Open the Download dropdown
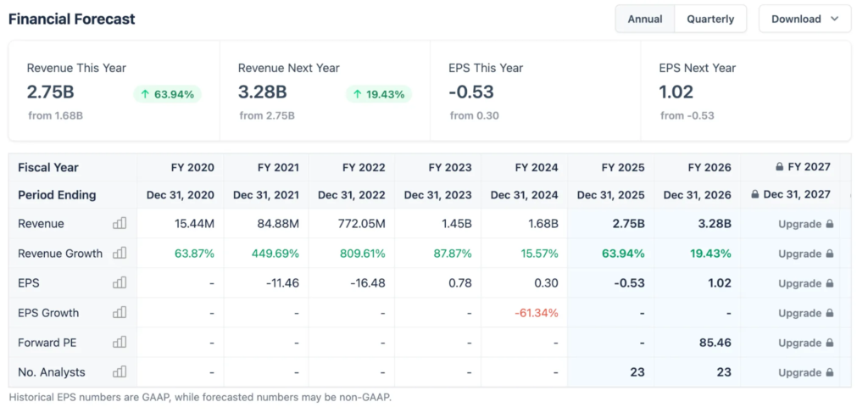The image size is (868, 413). click(804, 19)
